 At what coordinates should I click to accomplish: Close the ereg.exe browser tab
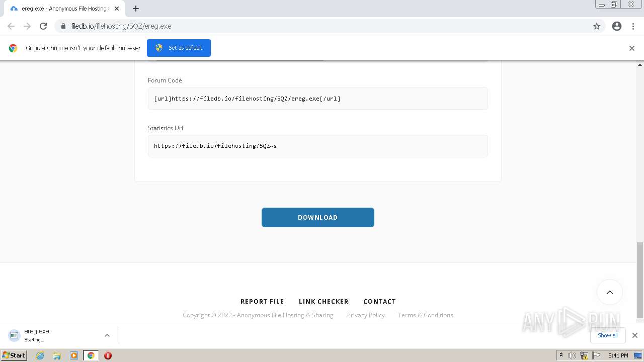[x=117, y=9]
